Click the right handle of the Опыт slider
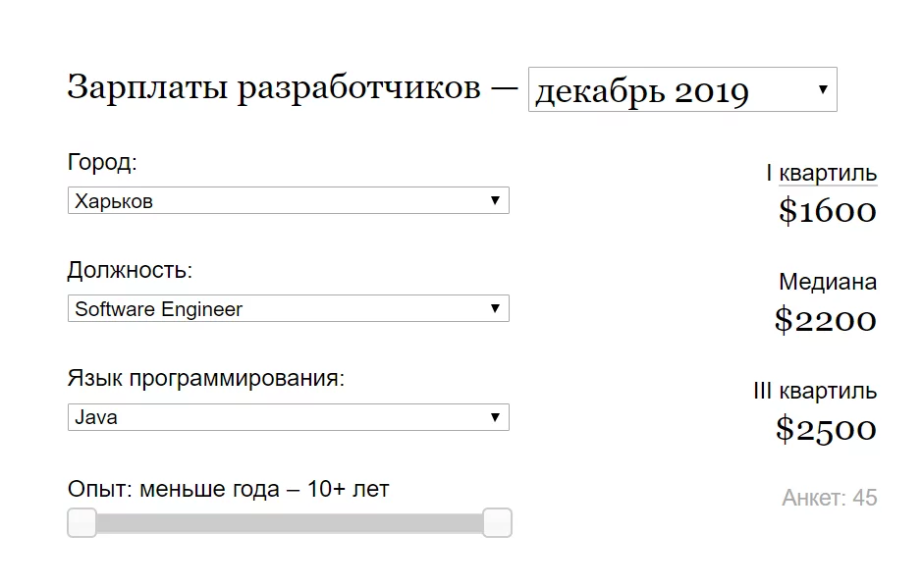Image resolution: width=923 pixels, height=588 pixels. coord(497,523)
